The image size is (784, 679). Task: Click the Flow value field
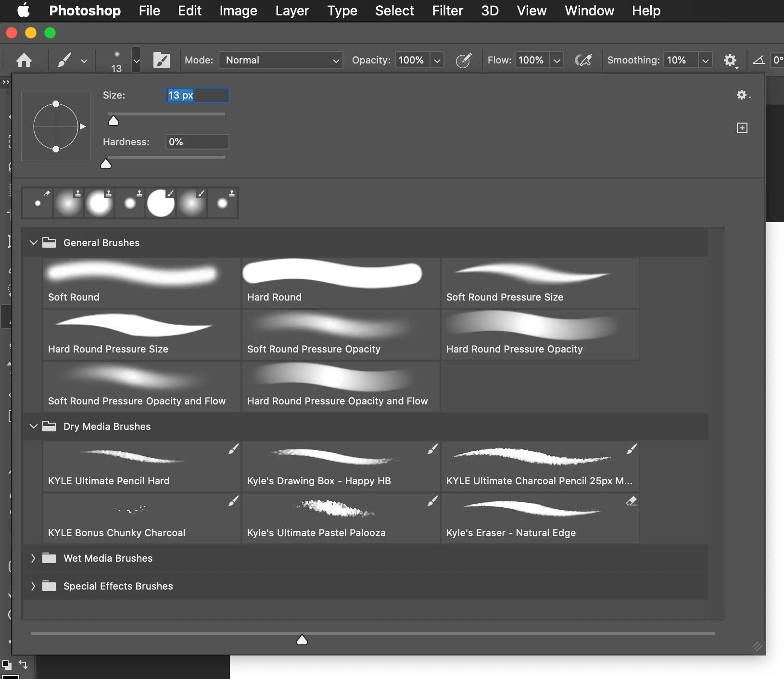point(532,60)
